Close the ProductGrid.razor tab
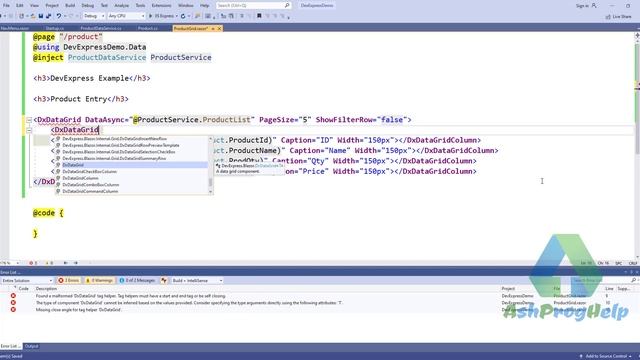Viewport: 640px width, 360px height. tap(219, 29)
